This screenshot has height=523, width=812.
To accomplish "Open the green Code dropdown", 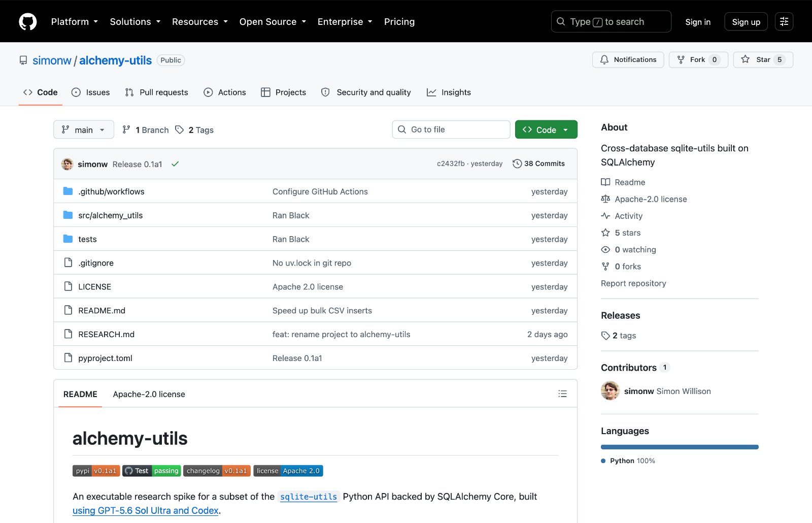I will point(546,129).
